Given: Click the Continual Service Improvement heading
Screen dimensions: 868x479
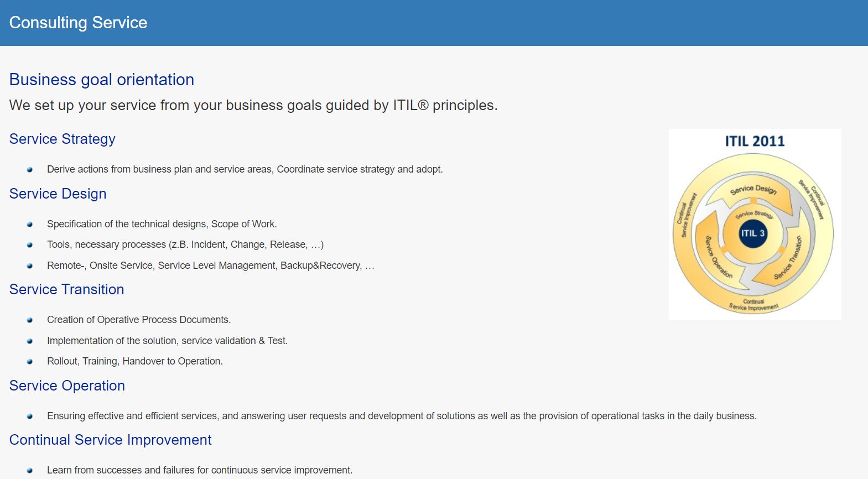Looking at the screenshot, I should [111, 440].
